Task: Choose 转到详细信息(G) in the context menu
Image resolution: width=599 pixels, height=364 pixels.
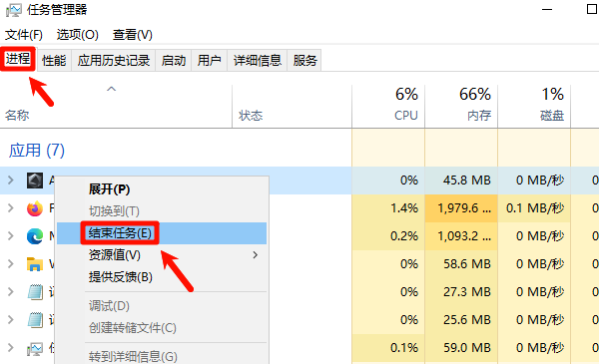Action: point(162,356)
